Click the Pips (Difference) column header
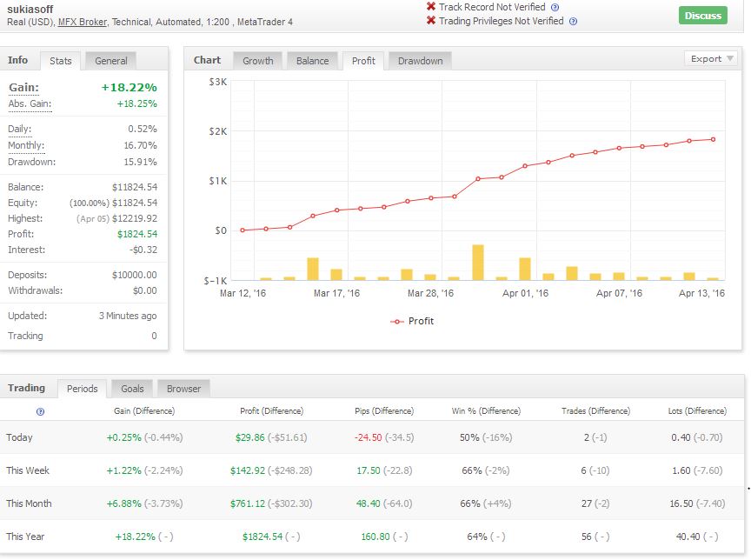 pyautogui.click(x=384, y=411)
